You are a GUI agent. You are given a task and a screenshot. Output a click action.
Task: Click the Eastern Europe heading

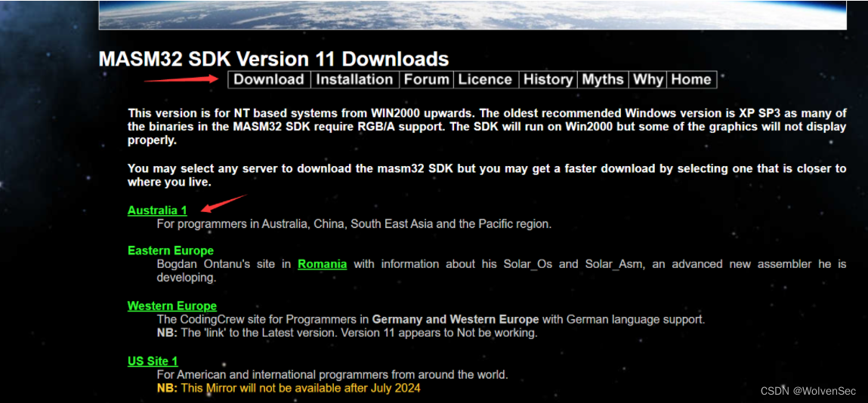171,251
